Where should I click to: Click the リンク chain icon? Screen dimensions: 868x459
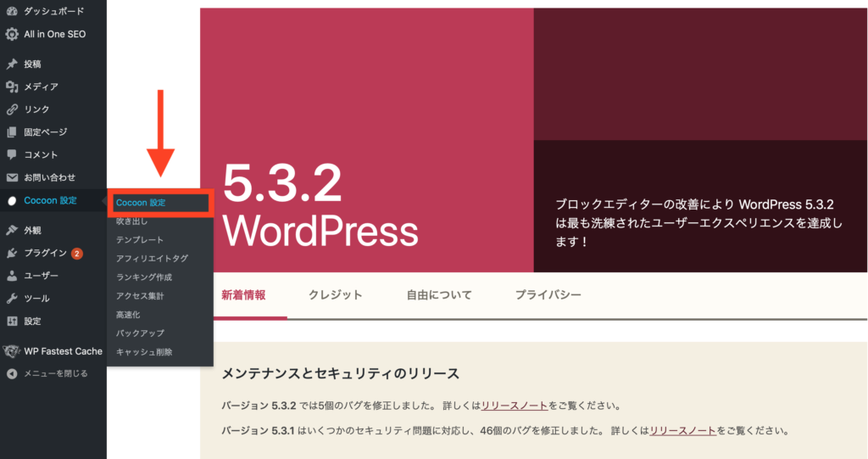pyautogui.click(x=12, y=109)
